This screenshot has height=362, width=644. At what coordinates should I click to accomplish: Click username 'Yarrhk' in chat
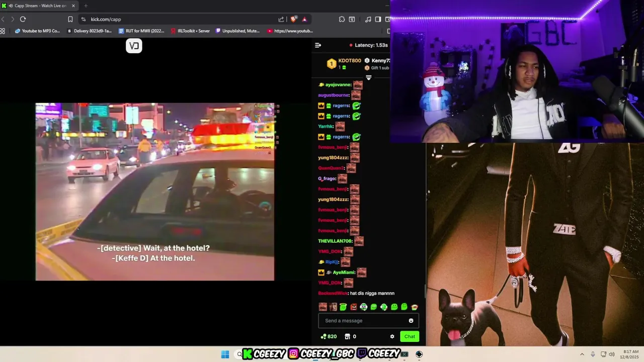pos(326,126)
